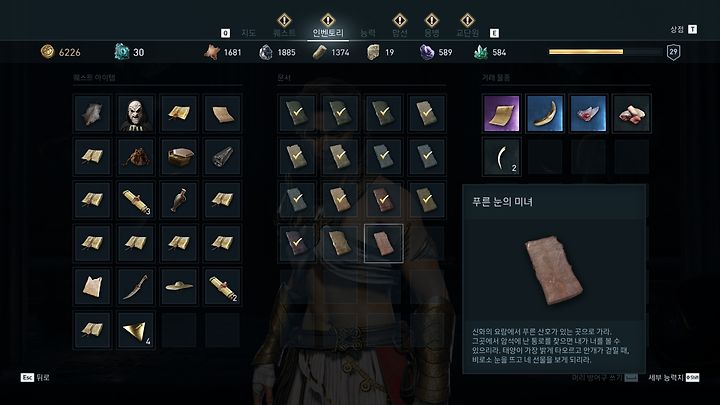Select the wooden treasure chest item

(179, 157)
